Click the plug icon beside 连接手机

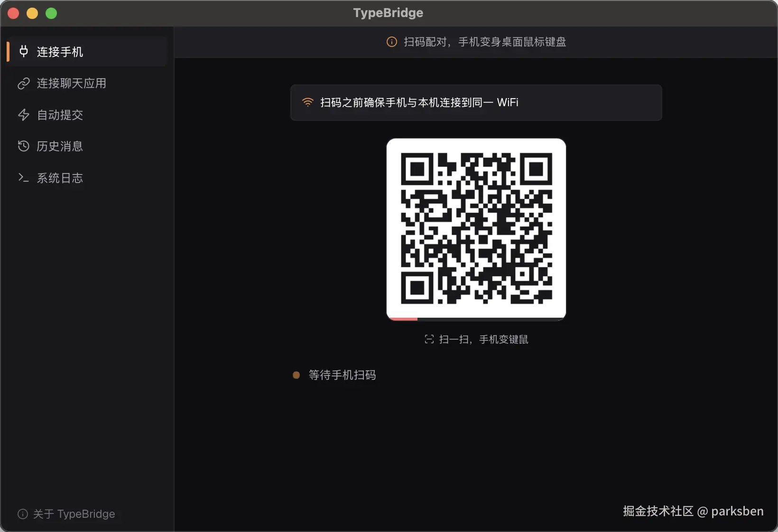(x=24, y=51)
